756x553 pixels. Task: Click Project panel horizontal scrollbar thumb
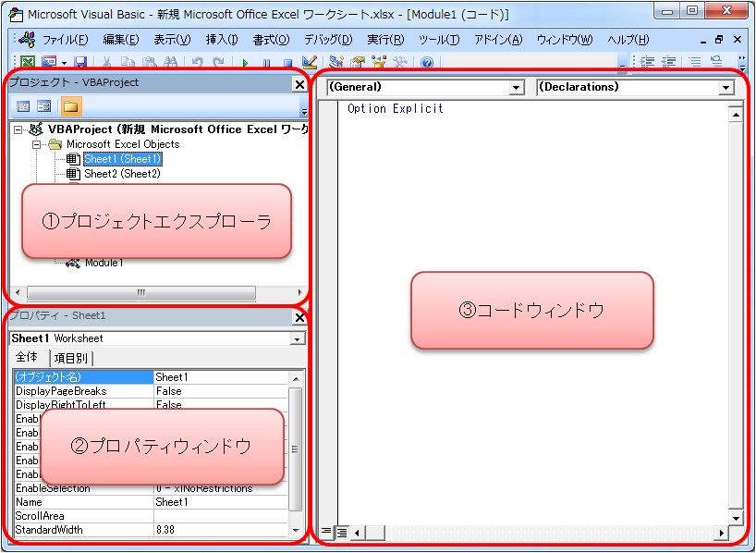pyautogui.click(x=141, y=292)
